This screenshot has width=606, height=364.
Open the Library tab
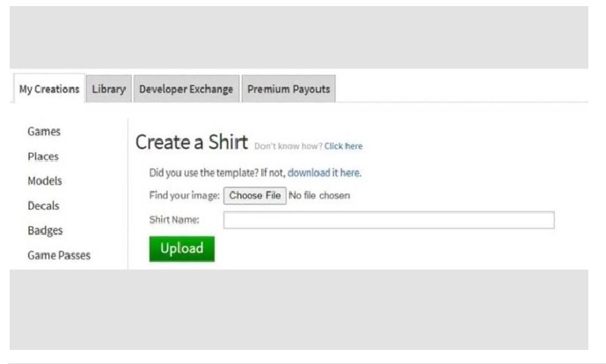pyautogui.click(x=109, y=90)
